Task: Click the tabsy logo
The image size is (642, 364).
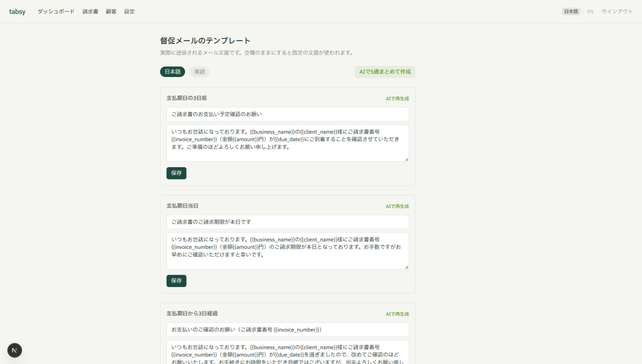Action: pyautogui.click(x=17, y=11)
